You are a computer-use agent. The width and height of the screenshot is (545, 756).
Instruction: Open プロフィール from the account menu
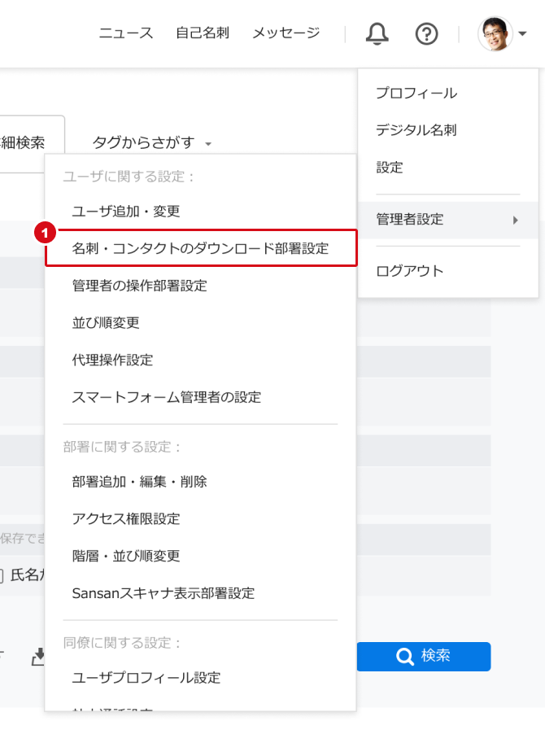click(416, 93)
